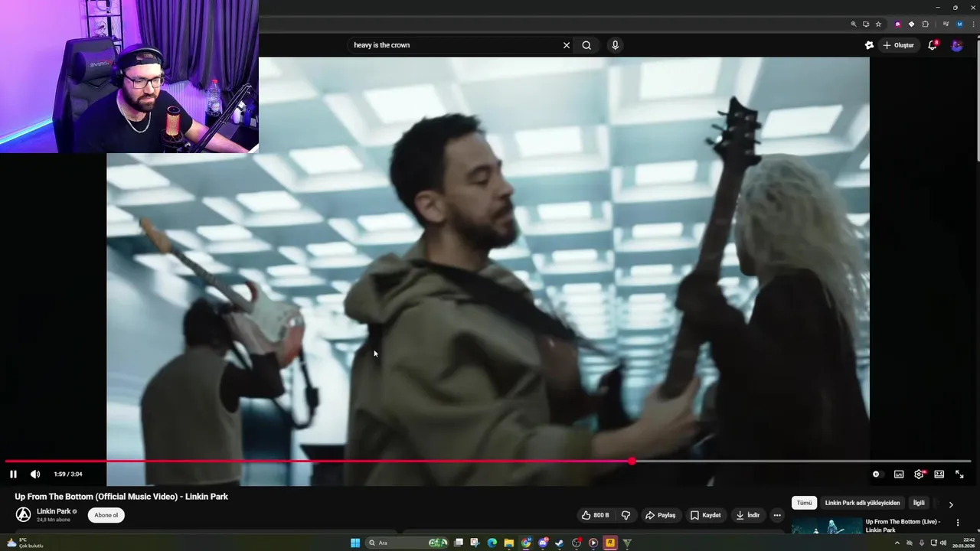The width and height of the screenshot is (980, 551).
Task: Select 'Linkin Park adlı yükleyiciden' chip
Action: click(862, 503)
